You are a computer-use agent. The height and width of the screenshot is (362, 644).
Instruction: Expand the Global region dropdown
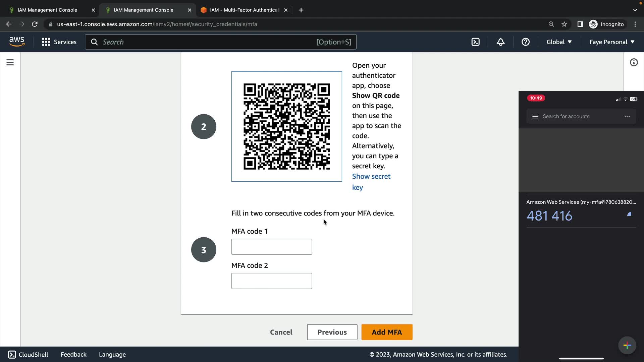point(559,42)
